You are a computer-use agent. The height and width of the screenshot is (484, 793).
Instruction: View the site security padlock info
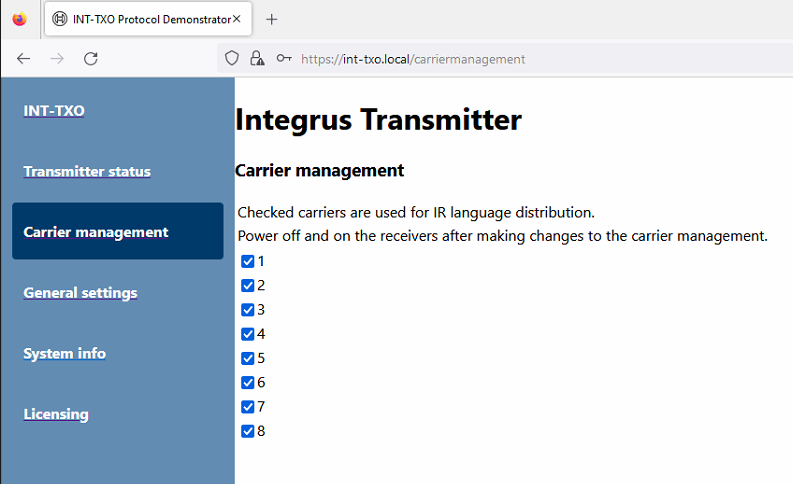[257, 58]
